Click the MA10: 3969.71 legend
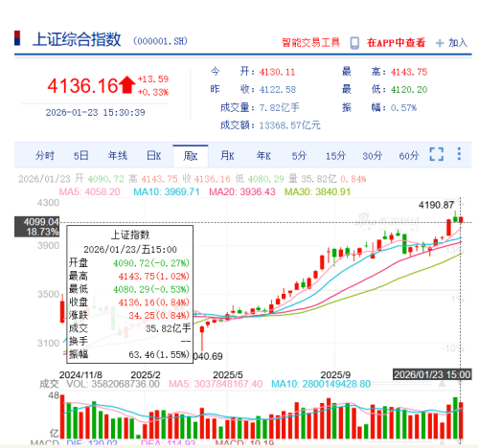 click(x=167, y=191)
